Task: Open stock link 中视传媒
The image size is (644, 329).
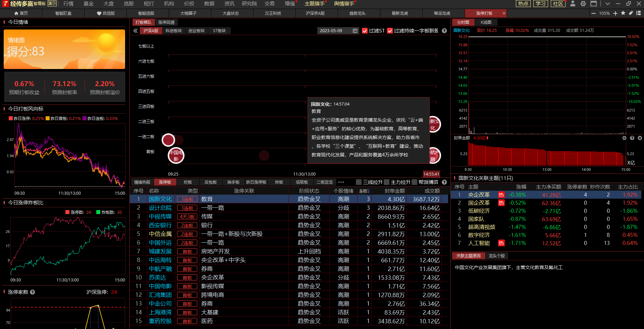Action: (x=160, y=216)
